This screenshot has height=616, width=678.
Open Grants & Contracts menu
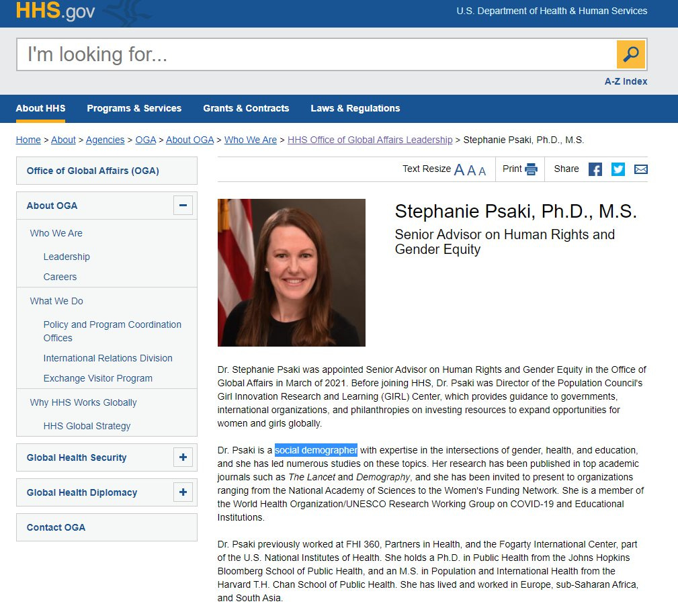point(246,109)
